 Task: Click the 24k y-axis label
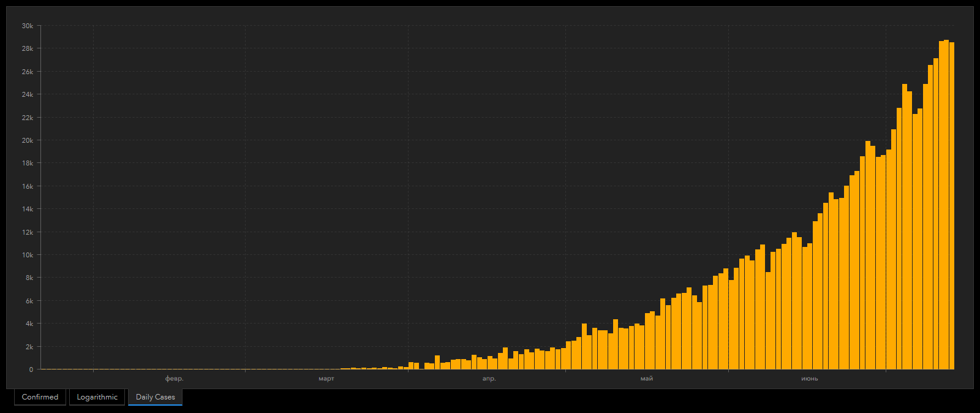[x=28, y=94]
